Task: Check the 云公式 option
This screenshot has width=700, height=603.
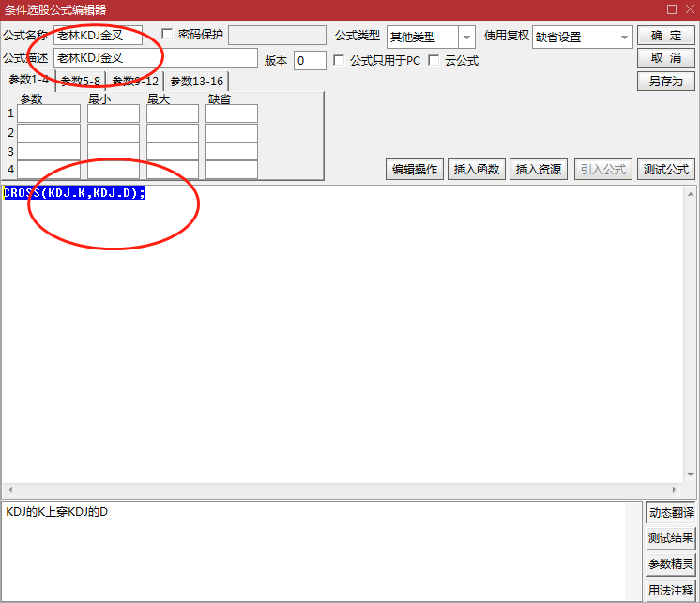Action: point(434,60)
